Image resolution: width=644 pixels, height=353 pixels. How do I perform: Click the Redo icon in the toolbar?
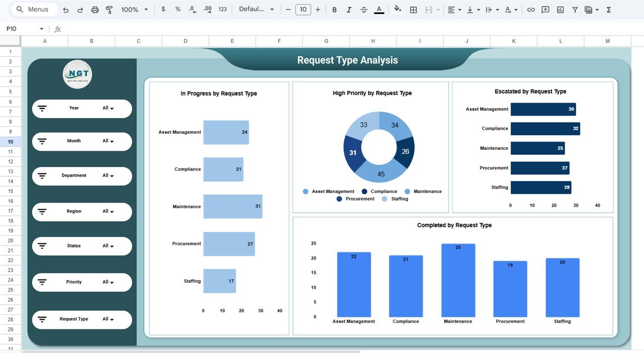tap(80, 10)
